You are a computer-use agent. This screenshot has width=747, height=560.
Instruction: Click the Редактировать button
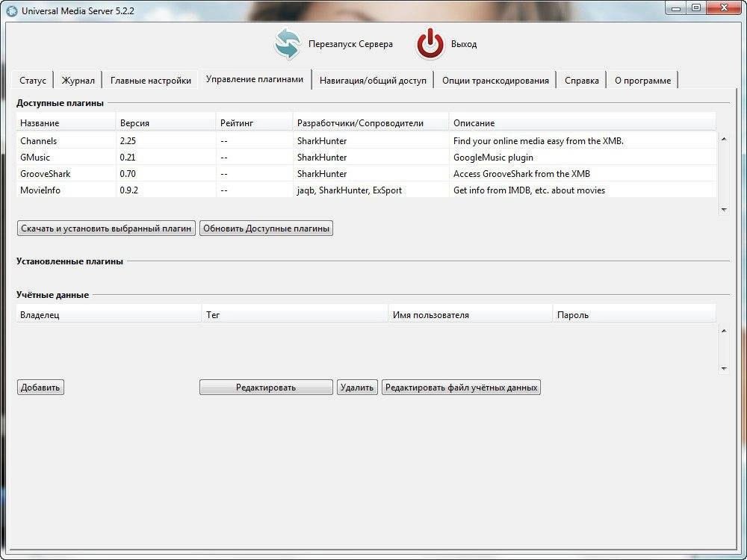click(266, 387)
